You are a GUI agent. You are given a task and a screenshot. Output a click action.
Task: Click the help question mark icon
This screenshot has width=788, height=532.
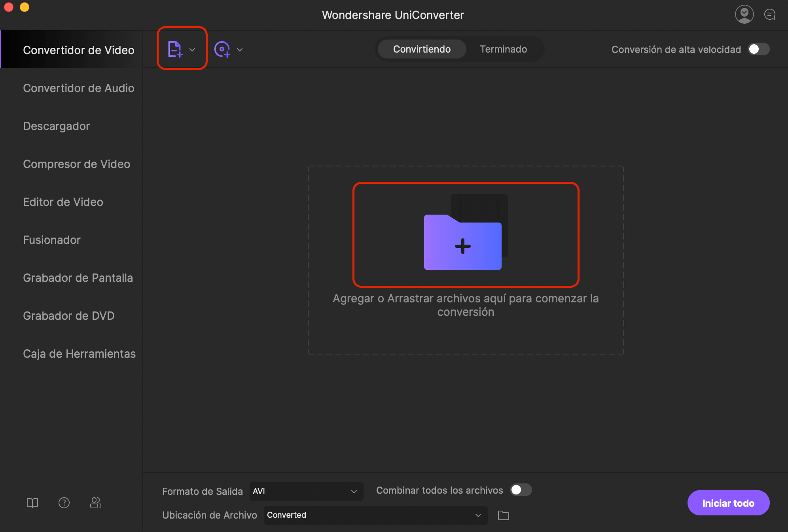pyautogui.click(x=64, y=502)
